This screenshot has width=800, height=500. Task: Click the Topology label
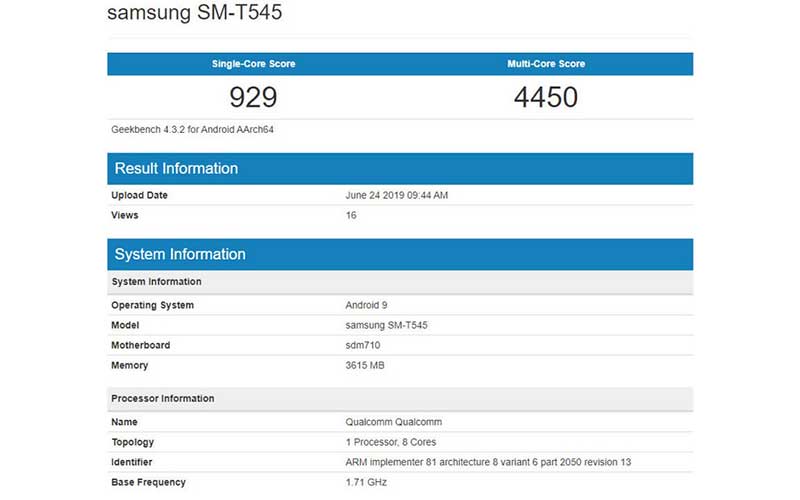pos(133,442)
